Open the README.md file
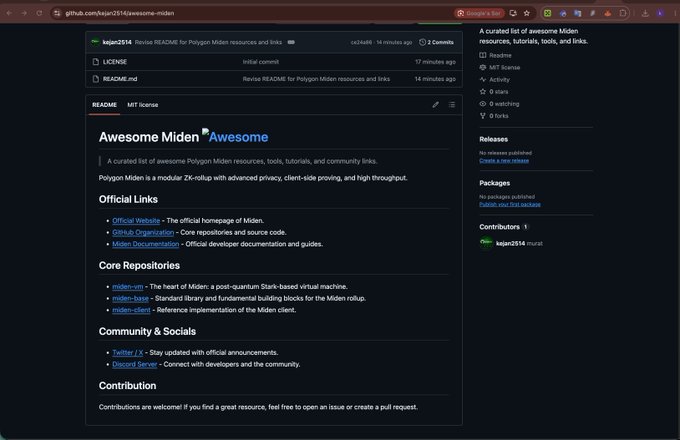The height and width of the screenshot is (440, 680). coord(120,79)
